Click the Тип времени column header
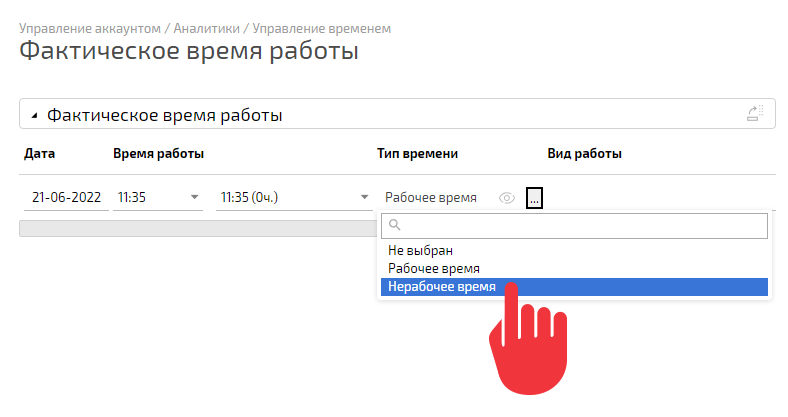 (x=418, y=154)
